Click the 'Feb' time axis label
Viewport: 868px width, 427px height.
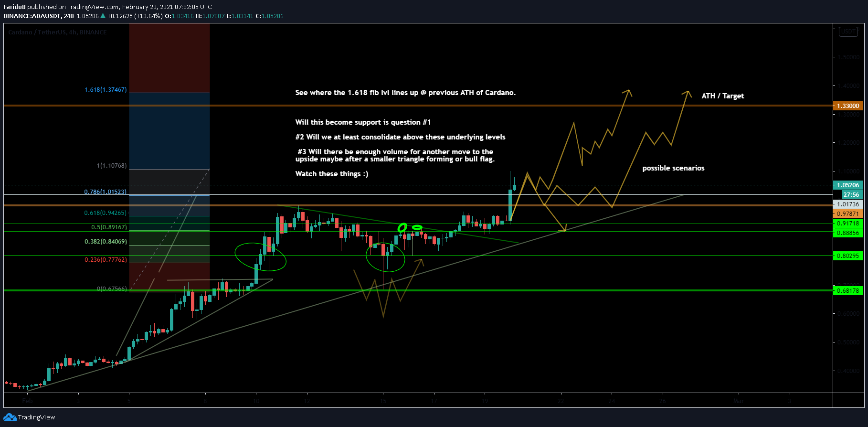27,401
